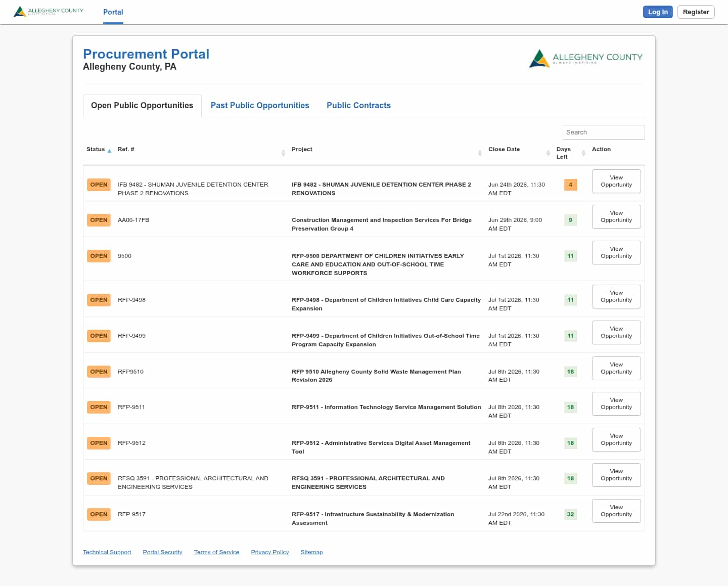Click the 4 days left badge
This screenshot has width=728, height=586.
pyautogui.click(x=570, y=185)
